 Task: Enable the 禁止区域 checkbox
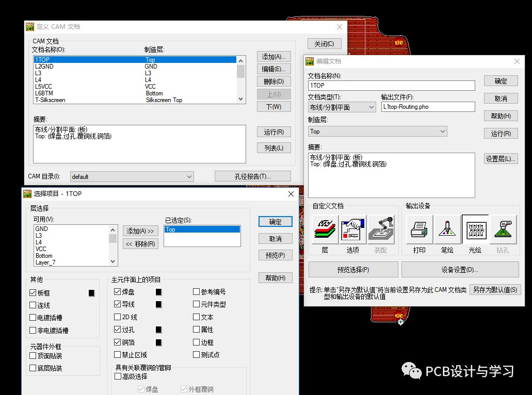tap(118, 355)
